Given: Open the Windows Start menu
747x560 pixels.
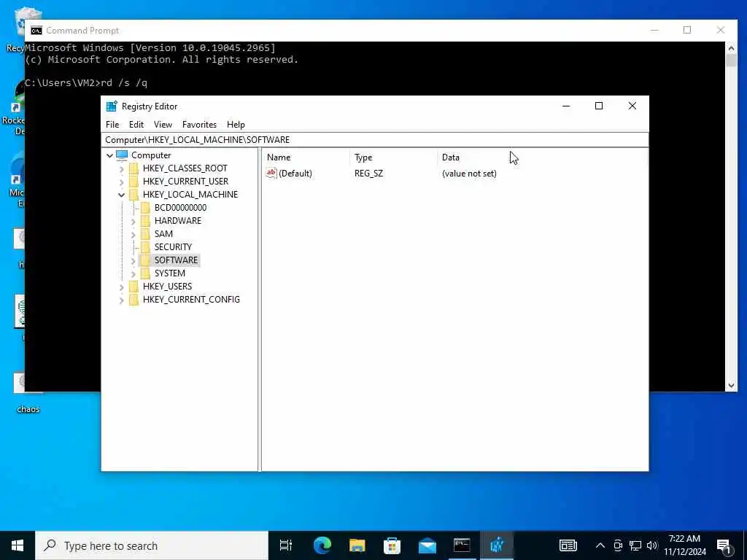Looking at the screenshot, I should tap(18, 545).
